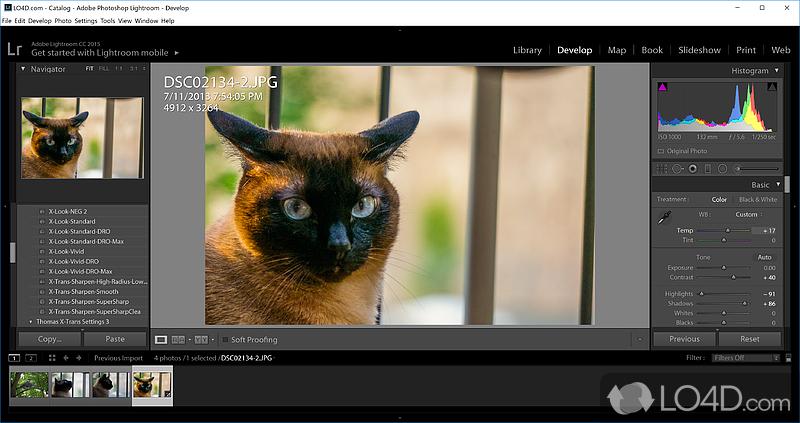Set Navigator zoom to 3:1

point(133,68)
